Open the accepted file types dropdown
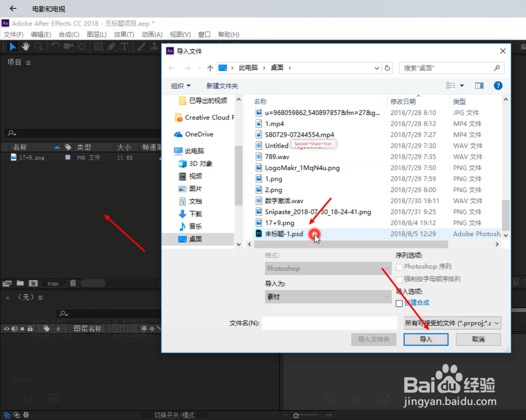Viewport: 526px width, 420px height. pyautogui.click(x=452, y=323)
